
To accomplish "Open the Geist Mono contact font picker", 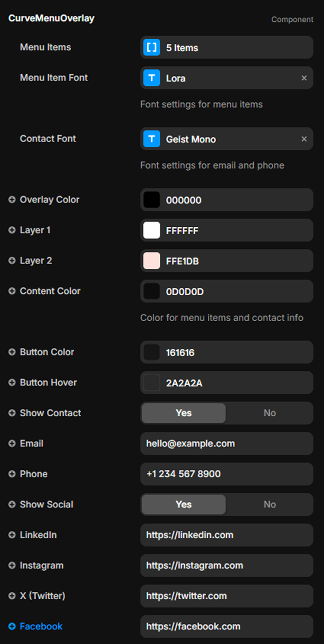I will tap(232, 139).
